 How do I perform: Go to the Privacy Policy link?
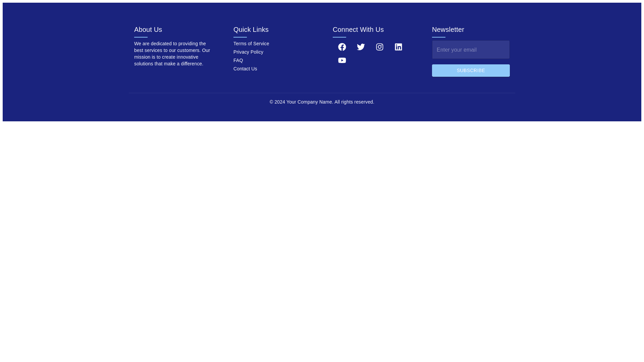pyautogui.click(x=248, y=52)
